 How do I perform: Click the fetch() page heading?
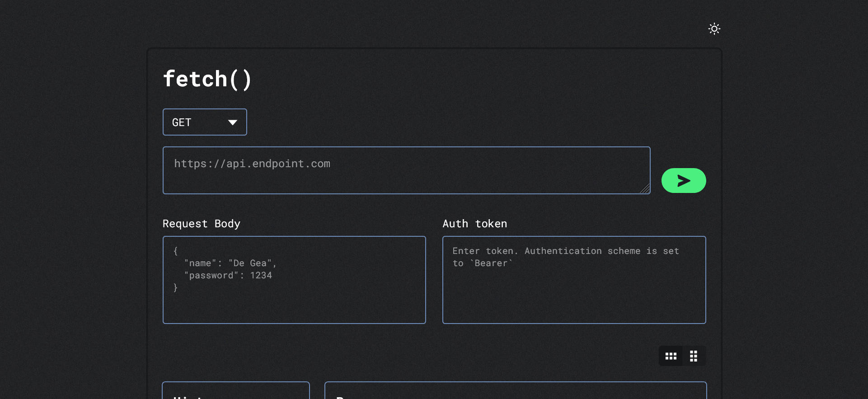pos(207,79)
